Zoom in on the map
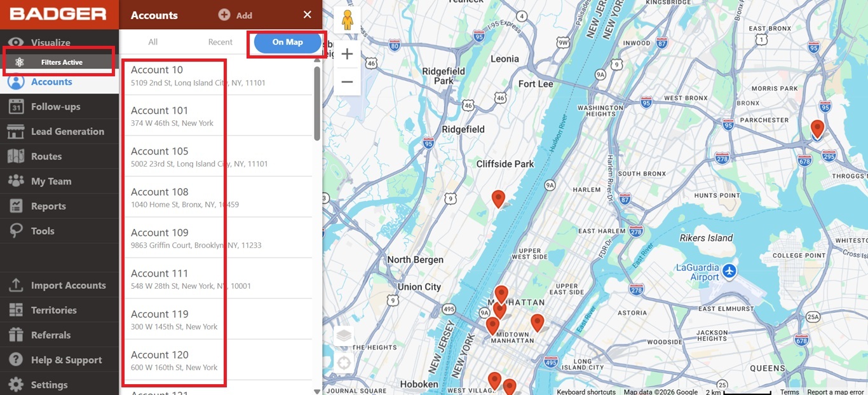 [347, 54]
